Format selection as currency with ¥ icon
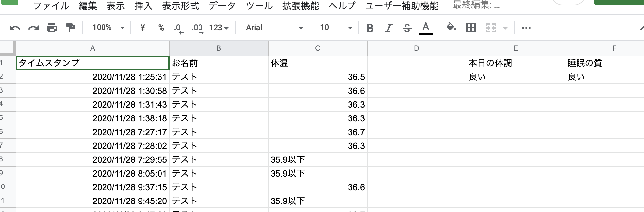The image size is (644, 212). (142, 28)
